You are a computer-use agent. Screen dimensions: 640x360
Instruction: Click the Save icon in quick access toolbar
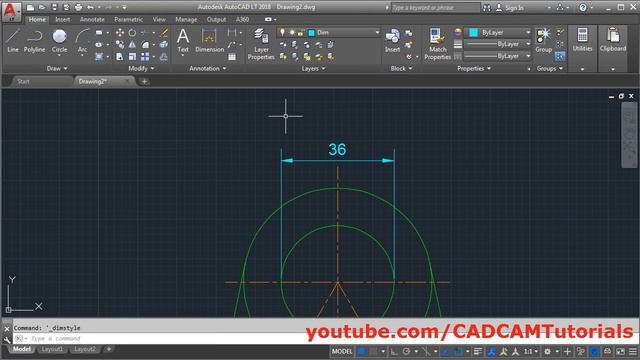pos(54,7)
